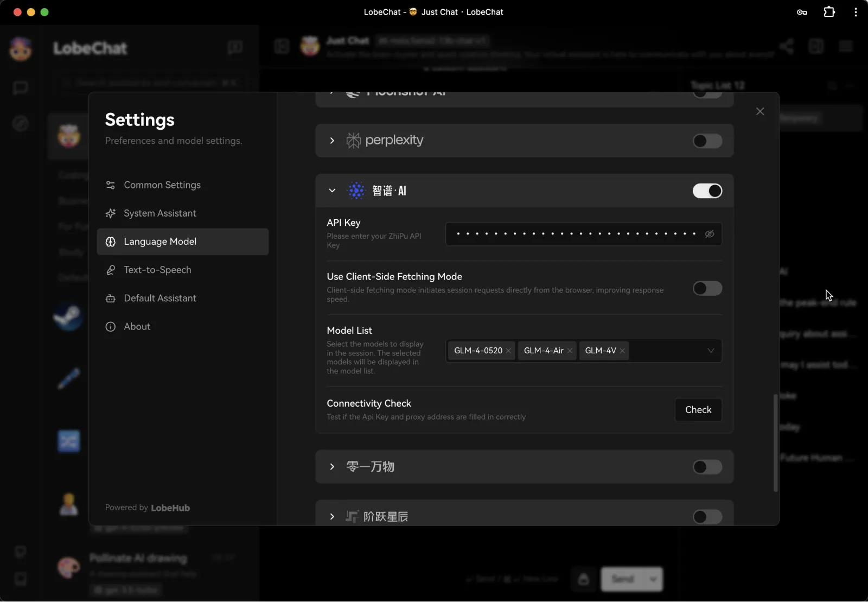The height and width of the screenshot is (602, 868).
Task: Open the LobeHub link in footer
Action: click(x=170, y=508)
